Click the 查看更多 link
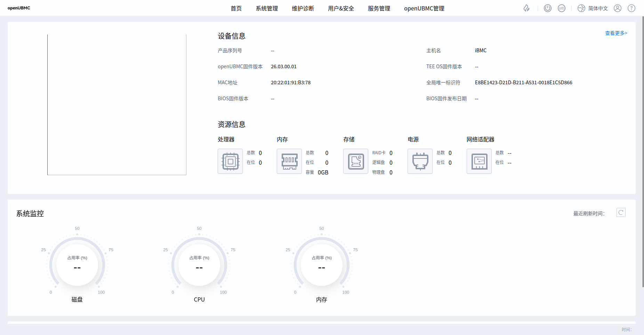The image size is (644, 335). [616, 33]
